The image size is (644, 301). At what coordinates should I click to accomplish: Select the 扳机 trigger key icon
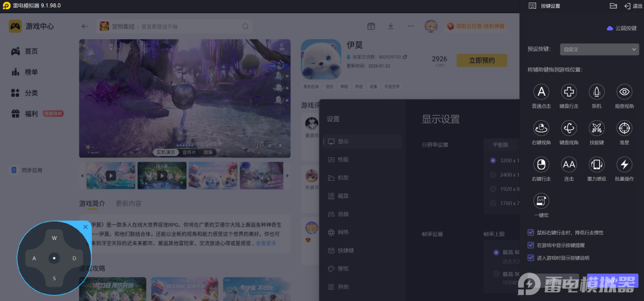tap(597, 92)
